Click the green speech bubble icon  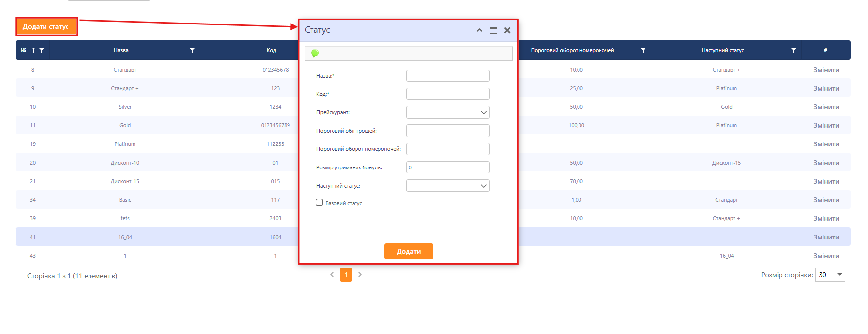point(315,53)
